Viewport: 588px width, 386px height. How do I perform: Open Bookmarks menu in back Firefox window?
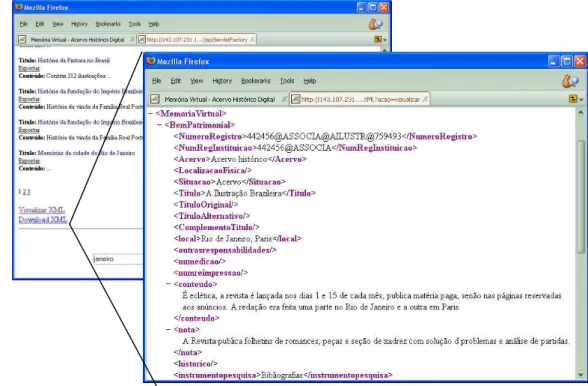(x=108, y=24)
